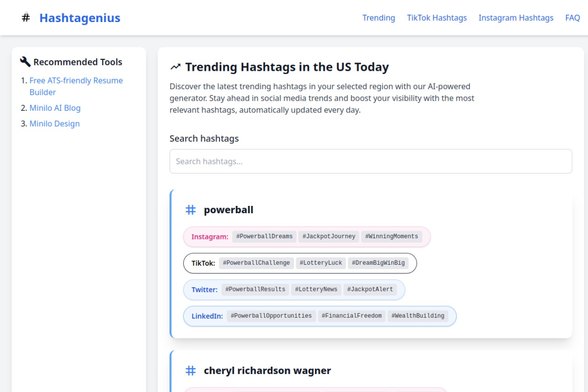588x392 pixels.
Task: Select the #JackpotJourney hashtag chip
Action: (x=329, y=237)
